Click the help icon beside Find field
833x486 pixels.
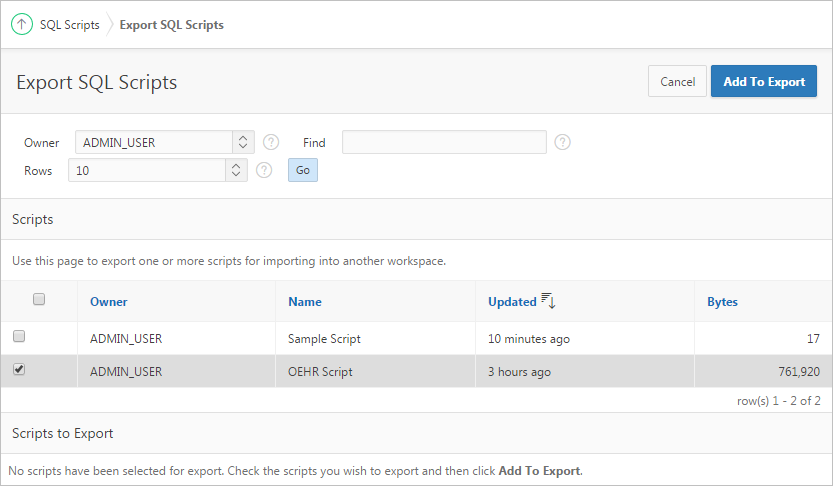[x=562, y=142]
